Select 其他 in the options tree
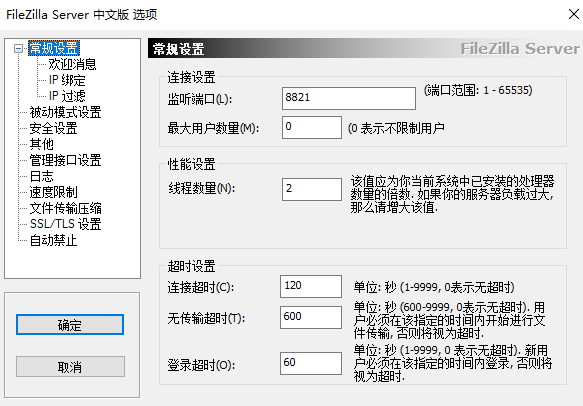 [41, 144]
